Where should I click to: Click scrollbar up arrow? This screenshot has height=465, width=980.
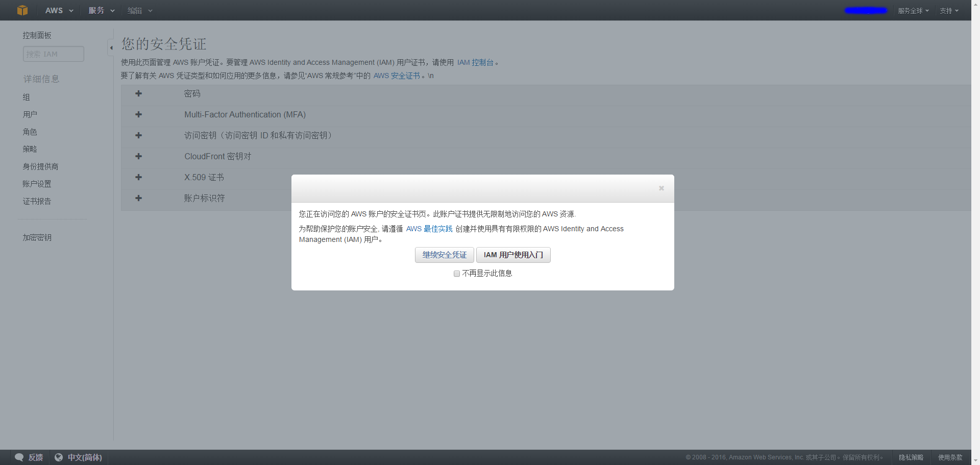[x=975, y=4]
